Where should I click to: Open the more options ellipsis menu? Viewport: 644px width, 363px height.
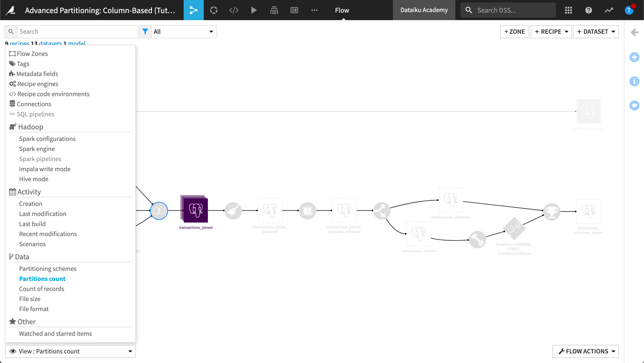314,10
